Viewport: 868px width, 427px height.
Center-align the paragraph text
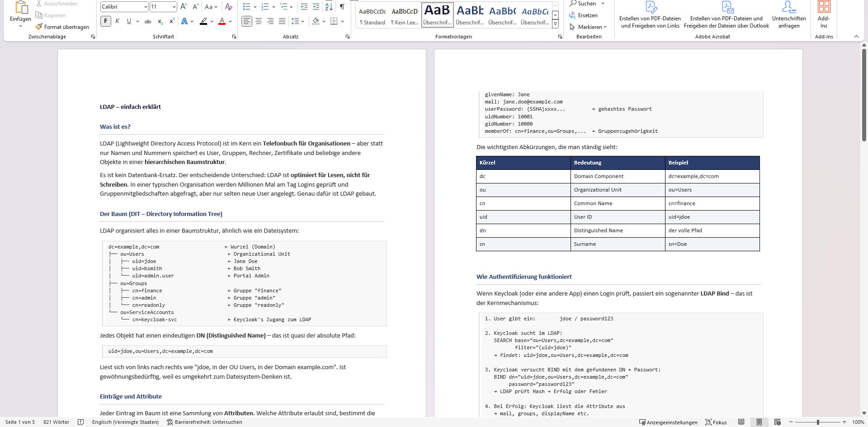(x=259, y=21)
